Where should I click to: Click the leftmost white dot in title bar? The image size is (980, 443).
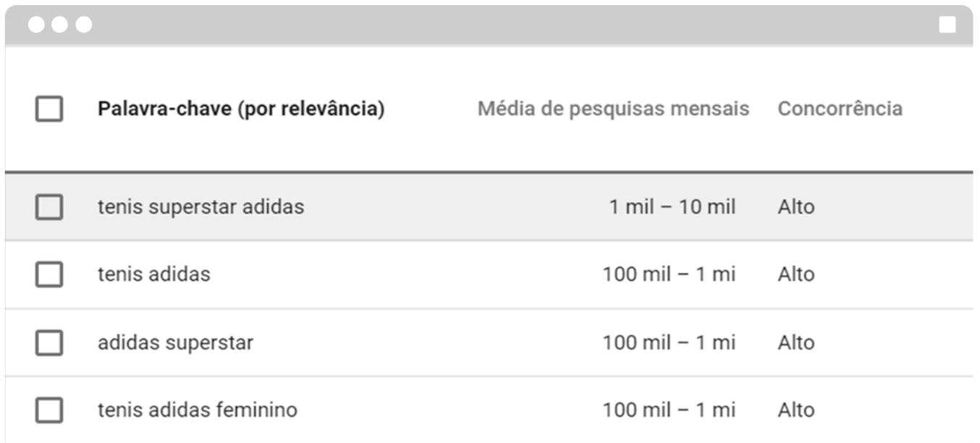tap(35, 25)
